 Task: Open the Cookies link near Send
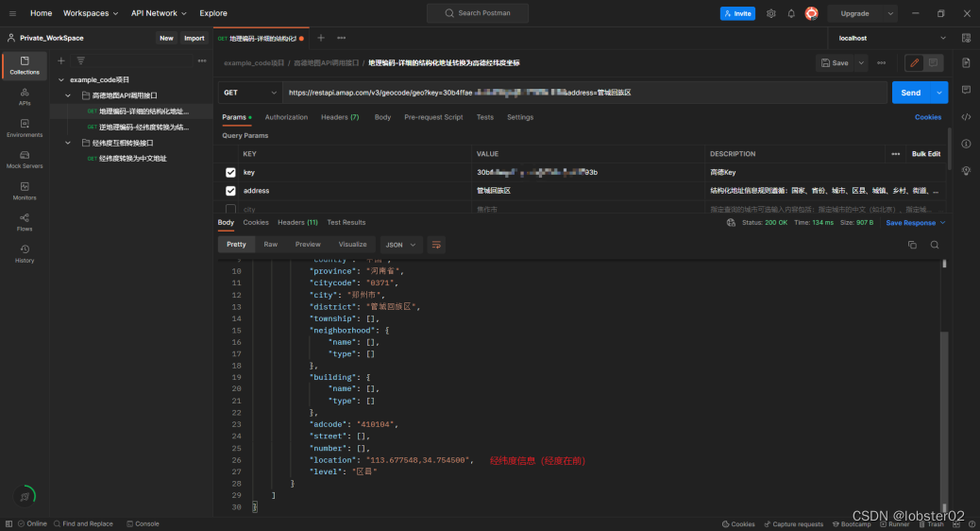coord(928,117)
